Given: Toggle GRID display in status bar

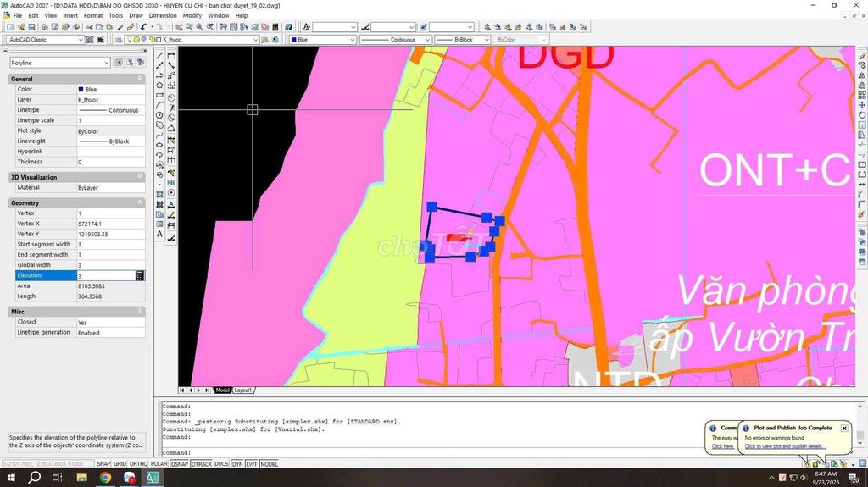Looking at the screenshot, I should 120,464.
